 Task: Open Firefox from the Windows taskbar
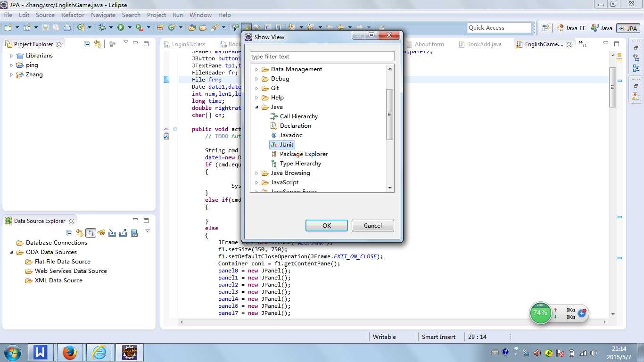(x=70, y=352)
